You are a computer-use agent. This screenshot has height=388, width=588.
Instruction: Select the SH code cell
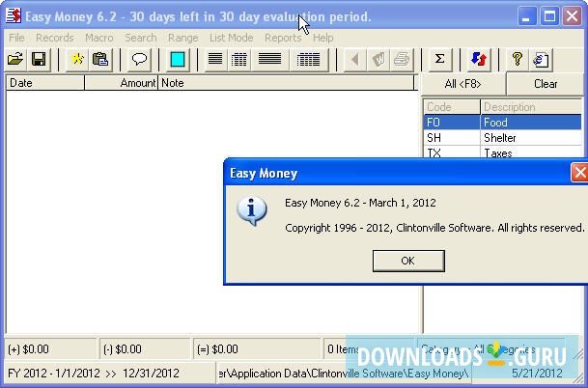(452, 138)
